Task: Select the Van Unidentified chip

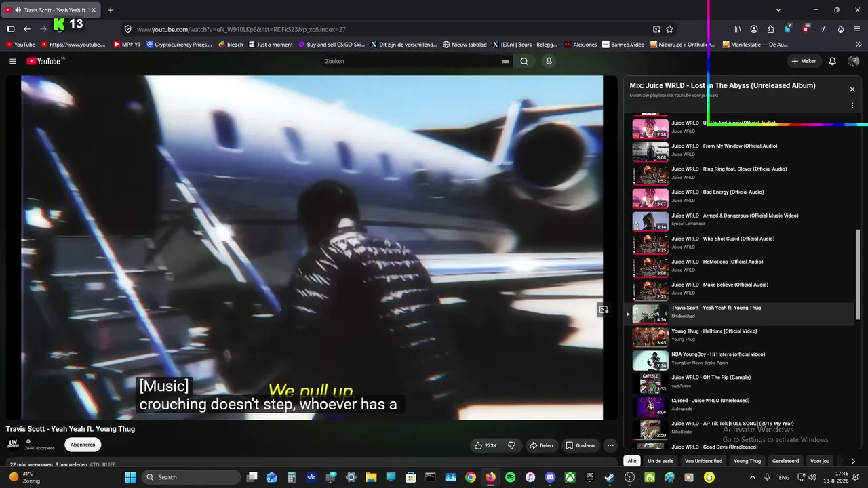Action: pyautogui.click(x=703, y=461)
